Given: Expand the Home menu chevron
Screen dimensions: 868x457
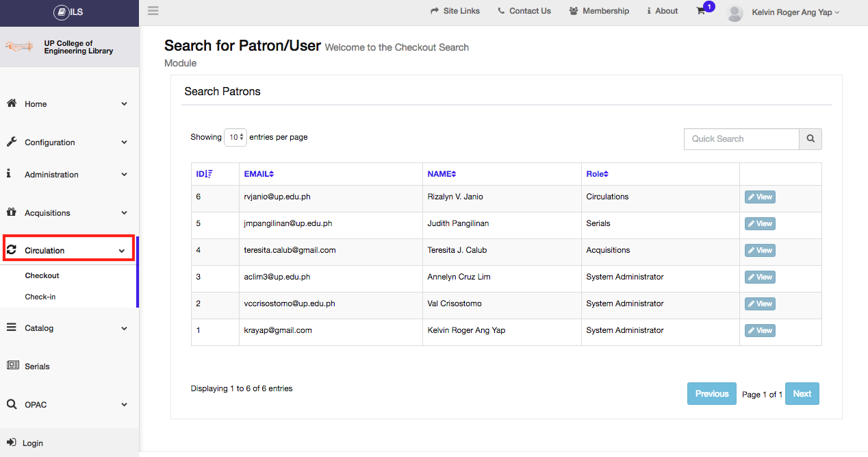Looking at the screenshot, I should tap(124, 104).
